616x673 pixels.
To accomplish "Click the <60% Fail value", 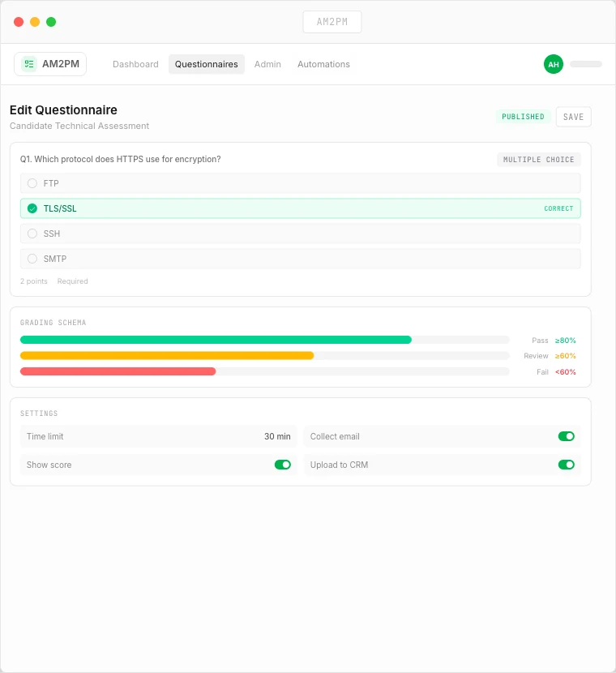I will [x=566, y=371].
